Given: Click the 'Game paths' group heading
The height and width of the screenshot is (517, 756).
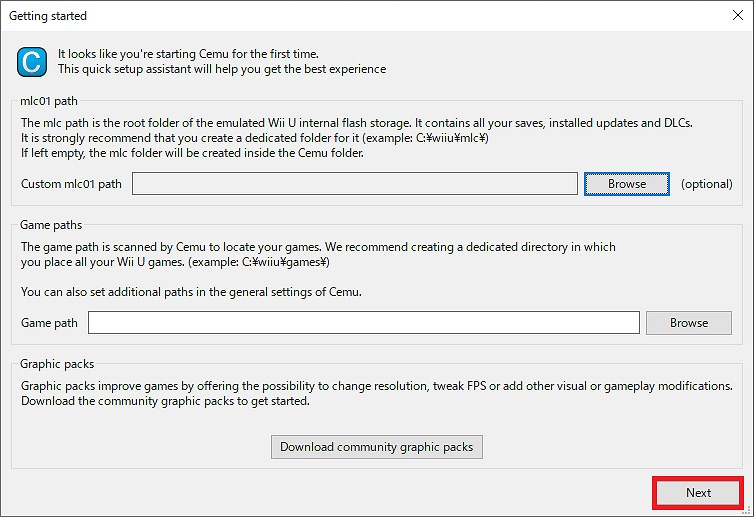Looking at the screenshot, I should click(51, 225).
